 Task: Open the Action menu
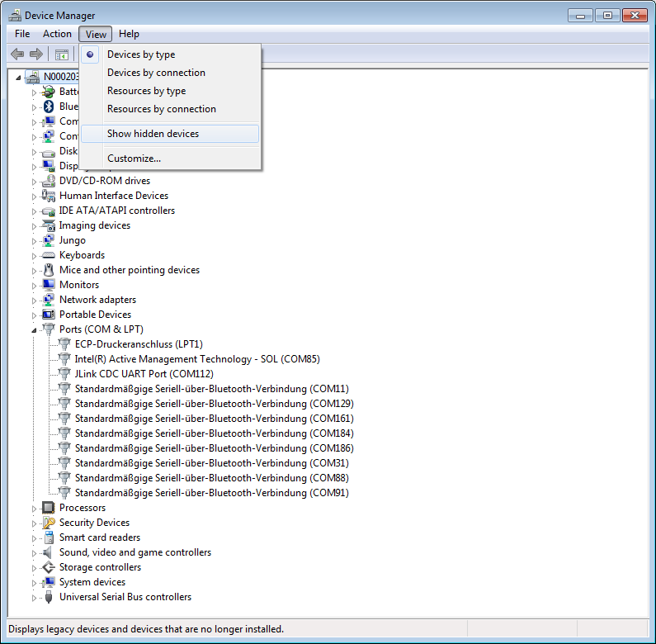57,34
